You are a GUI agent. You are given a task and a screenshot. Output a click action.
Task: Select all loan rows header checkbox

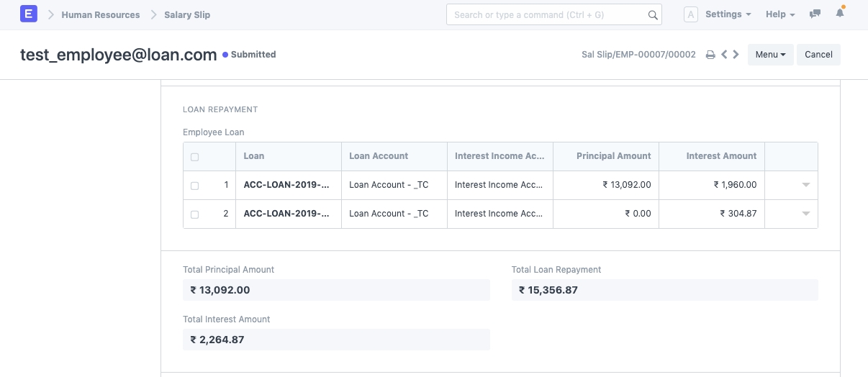[194, 157]
